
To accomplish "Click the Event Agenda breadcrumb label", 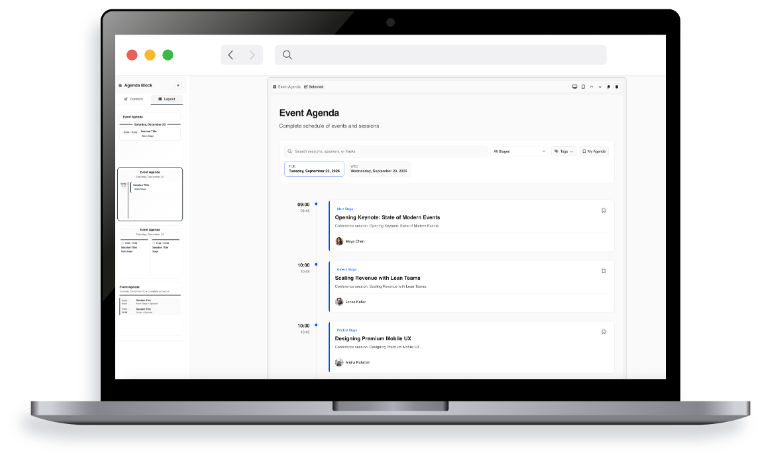I will 287,87.
